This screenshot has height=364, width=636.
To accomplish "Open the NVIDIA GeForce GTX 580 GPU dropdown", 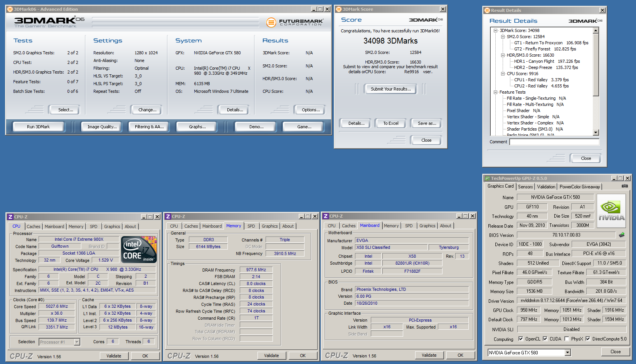I will tap(567, 352).
